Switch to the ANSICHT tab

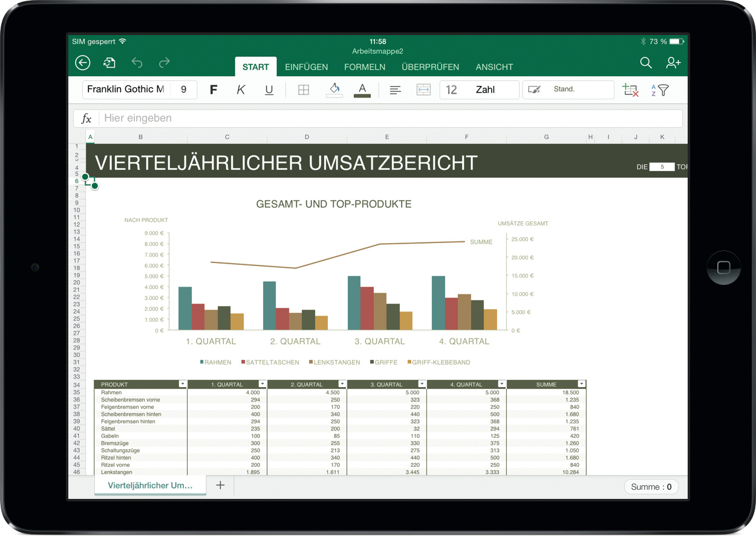pyautogui.click(x=494, y=67)
